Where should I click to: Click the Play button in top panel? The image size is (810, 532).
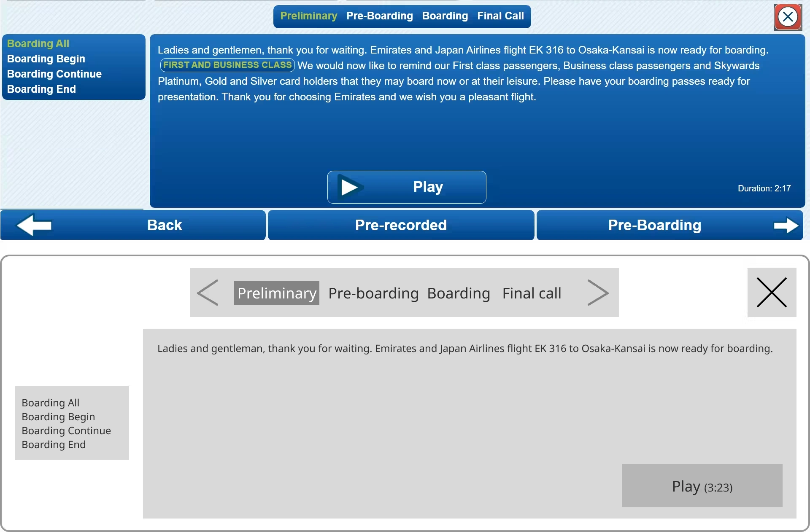pos(407,186)
